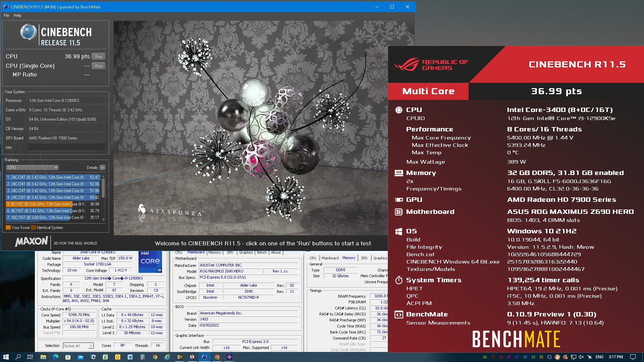
Task: Open Excel from taskbar
Action: (105, 357)
